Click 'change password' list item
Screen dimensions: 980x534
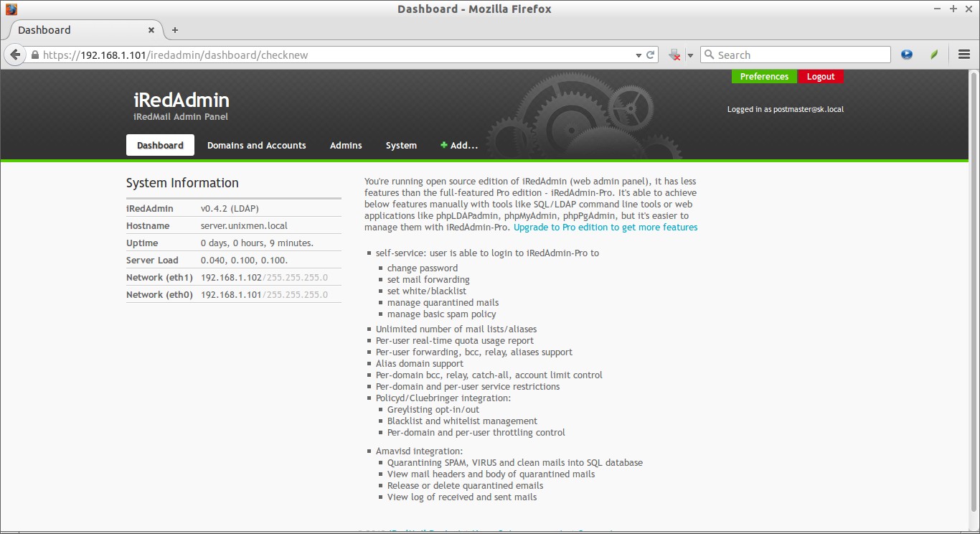[423, 268]
